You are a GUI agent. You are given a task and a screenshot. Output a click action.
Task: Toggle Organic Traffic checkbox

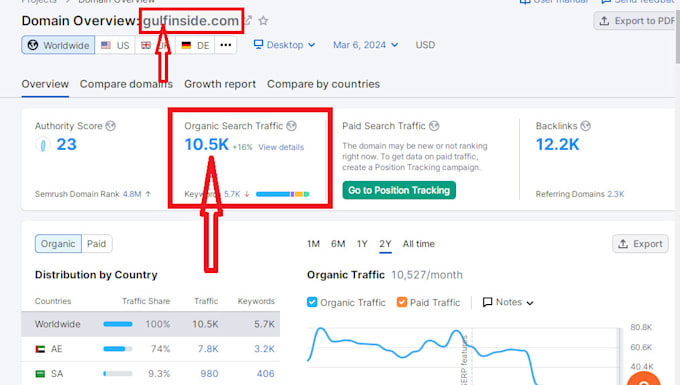pyautogui.click(x=312, y=302)
